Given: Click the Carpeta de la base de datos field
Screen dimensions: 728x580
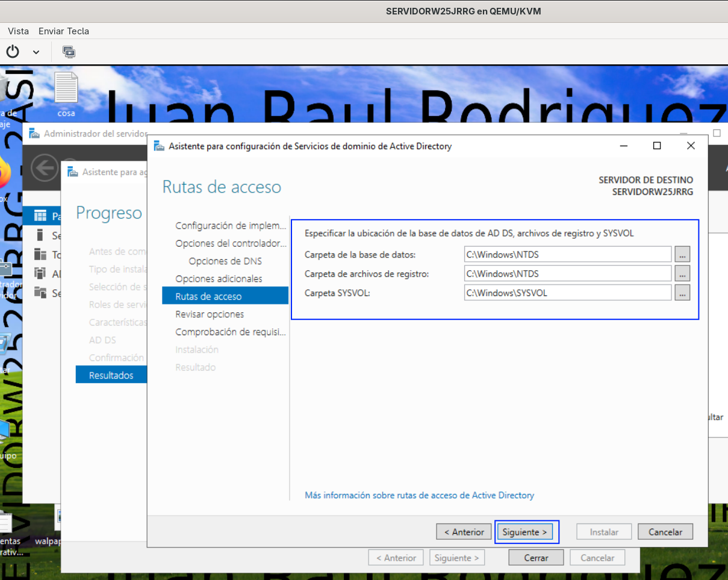Looking at the screenshot, I should [568, 255].
